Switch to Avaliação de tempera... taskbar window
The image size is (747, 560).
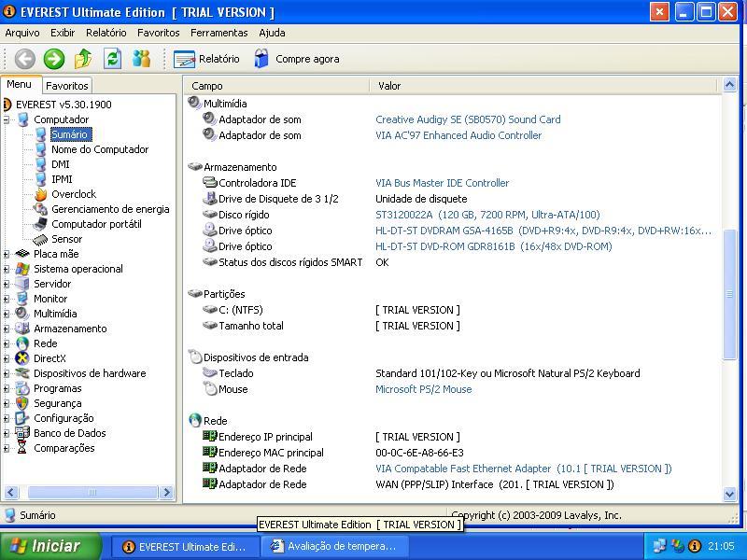coord(335,546)
